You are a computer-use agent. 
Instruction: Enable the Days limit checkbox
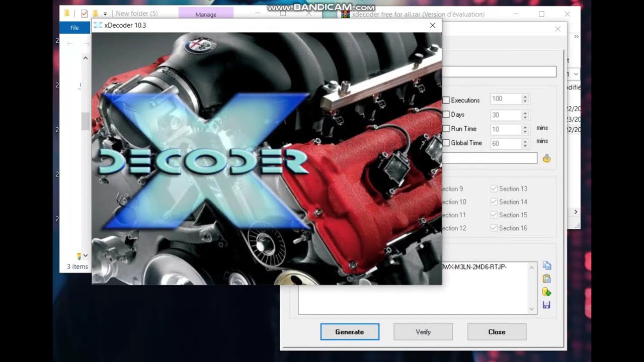[446, 115]
